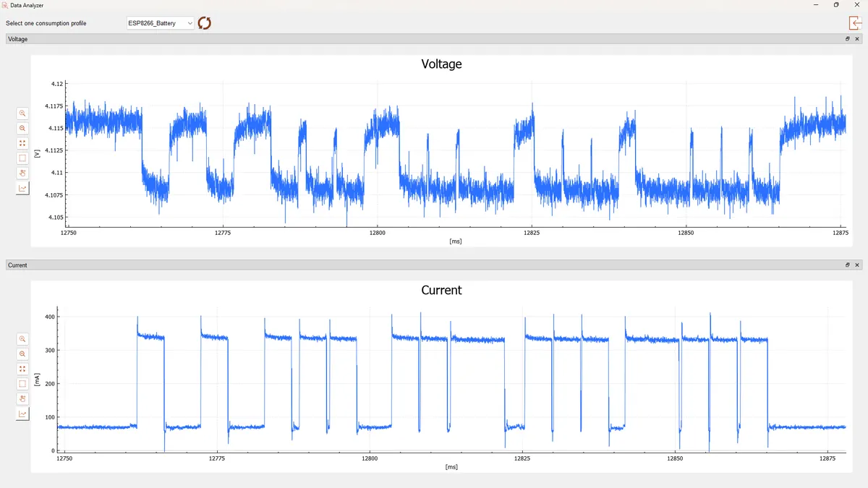The width and height of the screenshot is (868, 488).
Task: Click the Data Analyzer window title
Action: point(27,5)
